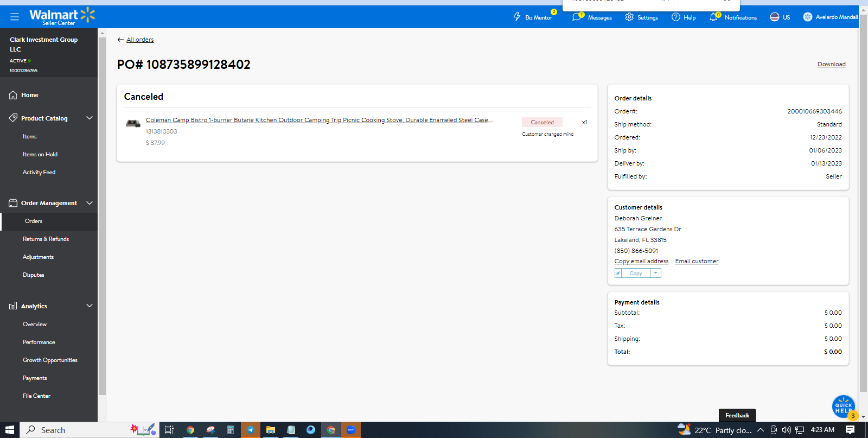Open Biz Mentor lightning icon
Screen dimensions: 868x438
click(x=517, y=17)
